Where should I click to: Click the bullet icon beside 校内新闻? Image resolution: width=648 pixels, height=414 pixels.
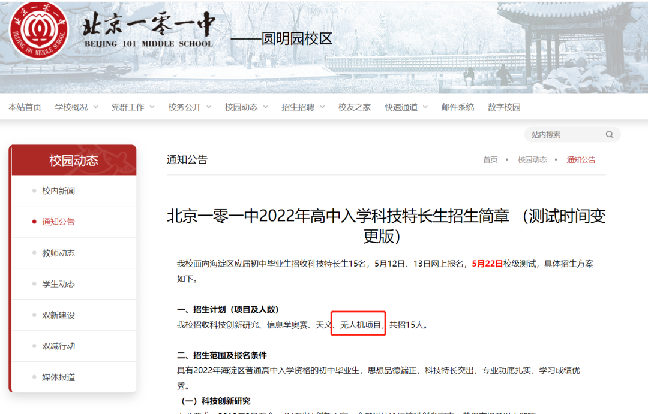pyautogui.click(x=33, y=190)
